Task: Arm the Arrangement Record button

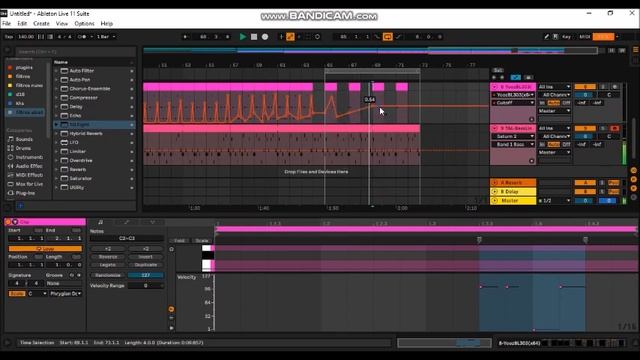Action: click(x=265, y=37)
